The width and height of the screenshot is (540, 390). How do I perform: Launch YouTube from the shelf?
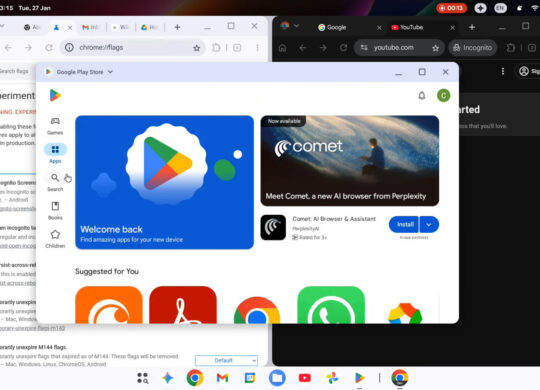[305, 378]
